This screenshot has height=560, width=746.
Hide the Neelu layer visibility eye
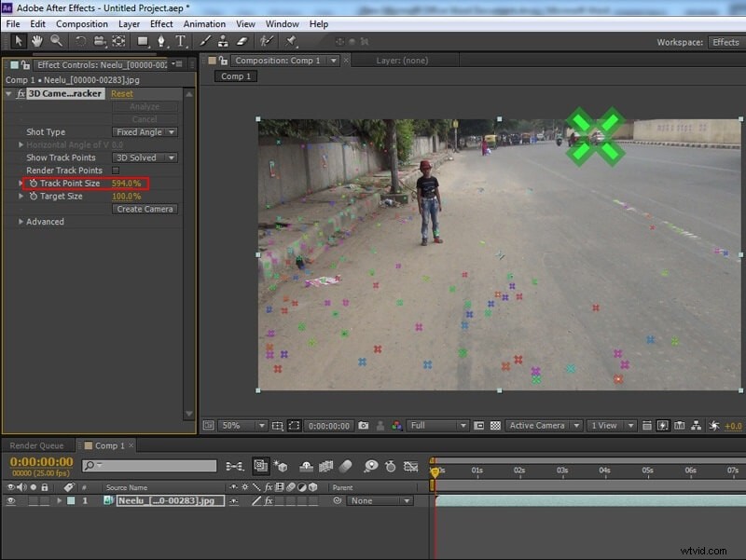[10, 500]
